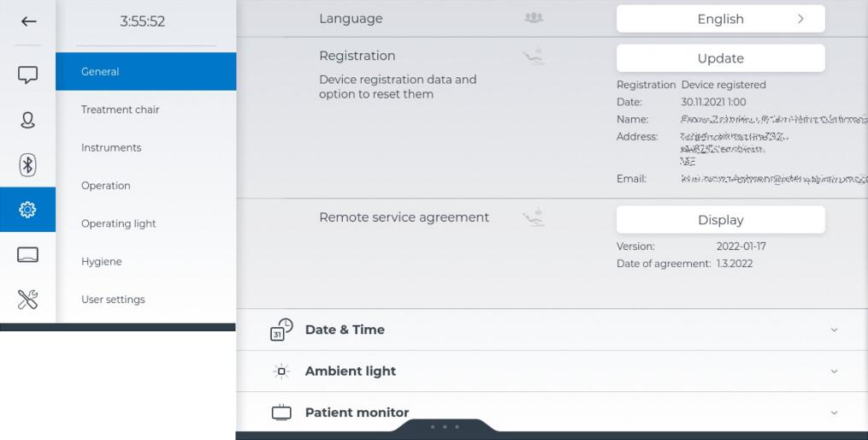The image size is (868, 440).
Task: Pull up the bottom three-dot handle
Action: (445, 426)
